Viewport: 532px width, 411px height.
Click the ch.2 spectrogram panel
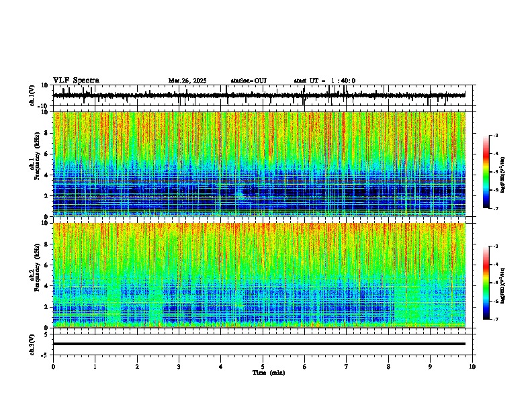click(x=259, y=275)
